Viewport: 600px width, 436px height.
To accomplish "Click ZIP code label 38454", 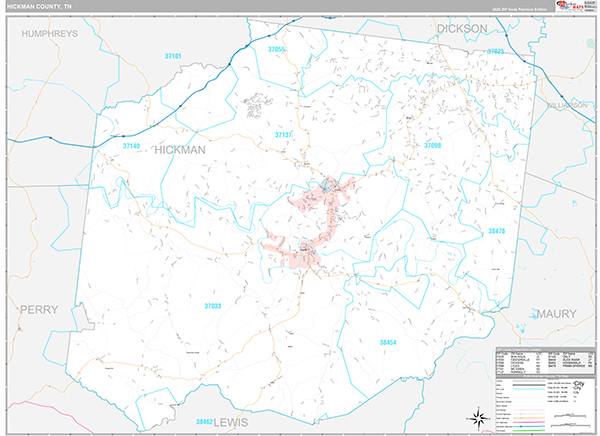I will [x=388, y=343].
